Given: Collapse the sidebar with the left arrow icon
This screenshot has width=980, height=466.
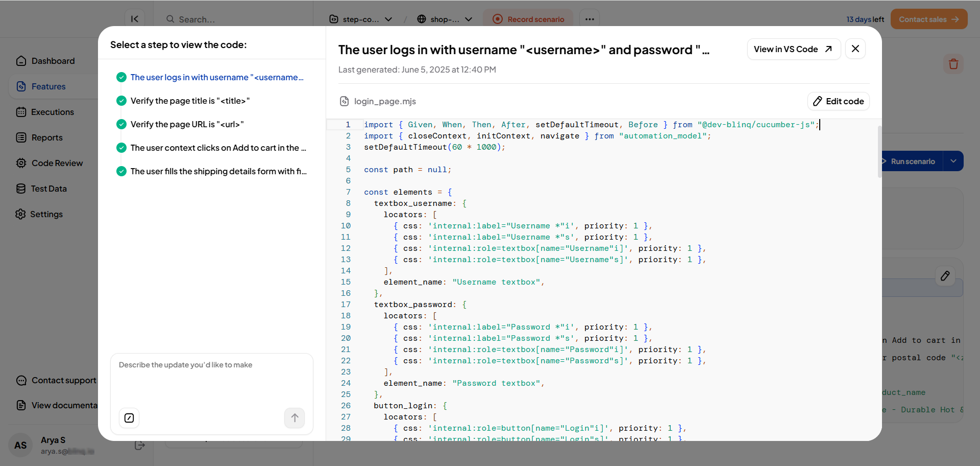Looking at the screenshot, I should pyautogui.click(x=134, y=19).
